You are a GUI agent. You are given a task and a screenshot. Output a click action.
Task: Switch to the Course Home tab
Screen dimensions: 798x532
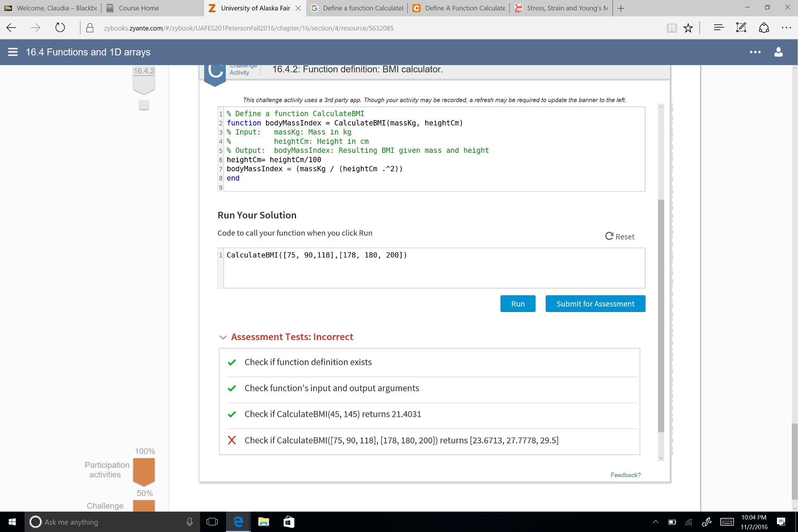(x=138, y=8)
